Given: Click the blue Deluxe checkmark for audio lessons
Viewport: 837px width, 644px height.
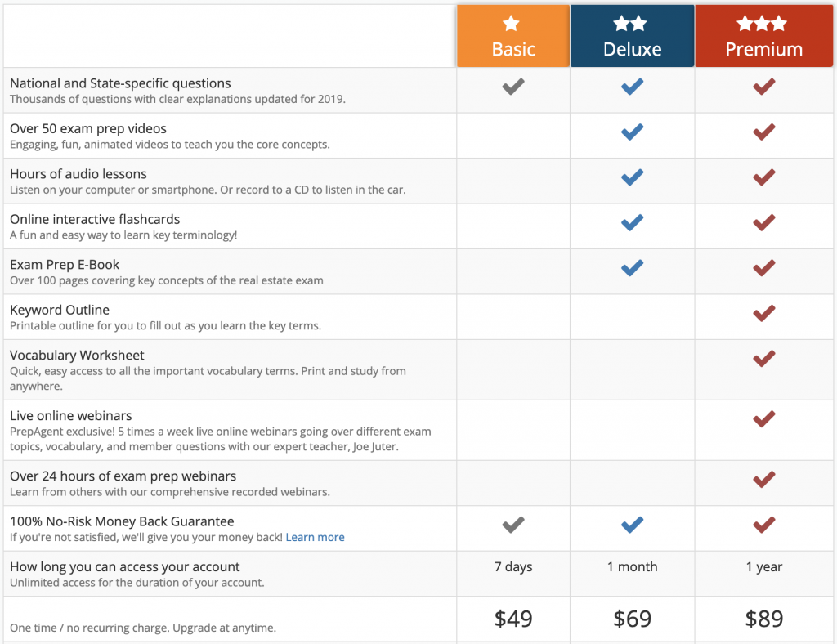Looking at the screenshot, I should (x=632, y=177).
